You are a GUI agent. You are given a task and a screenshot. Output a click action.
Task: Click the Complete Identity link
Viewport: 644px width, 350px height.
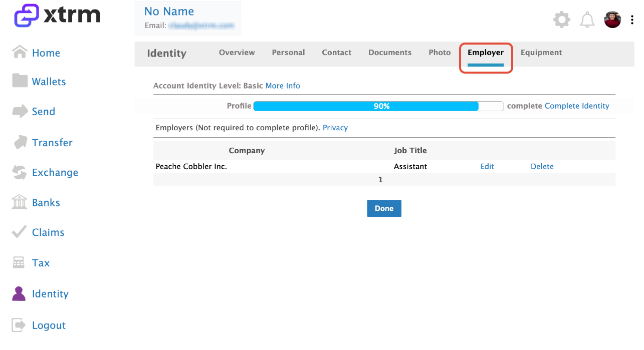pos(577,106)
